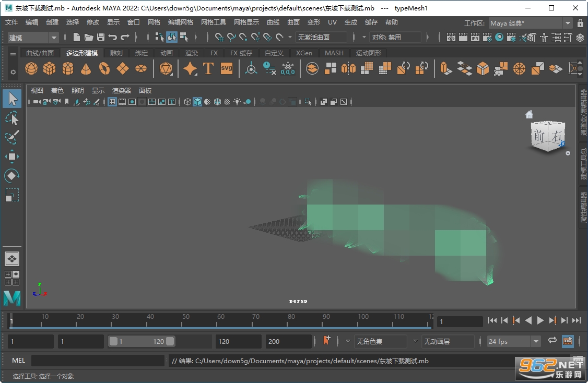The image size is (588, 383).
Task: Open the 无激活曲面 live surface field
Action: point(321,38)
